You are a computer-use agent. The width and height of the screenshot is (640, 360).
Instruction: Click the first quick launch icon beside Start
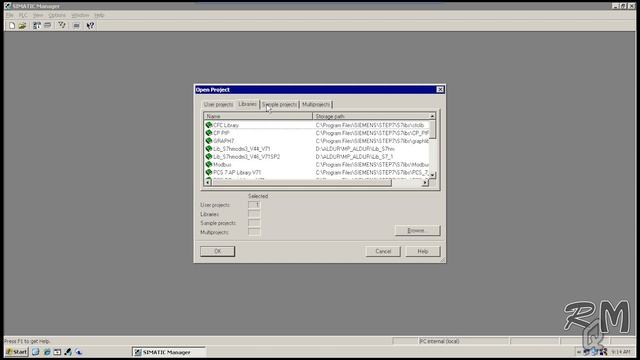(36, 351)
